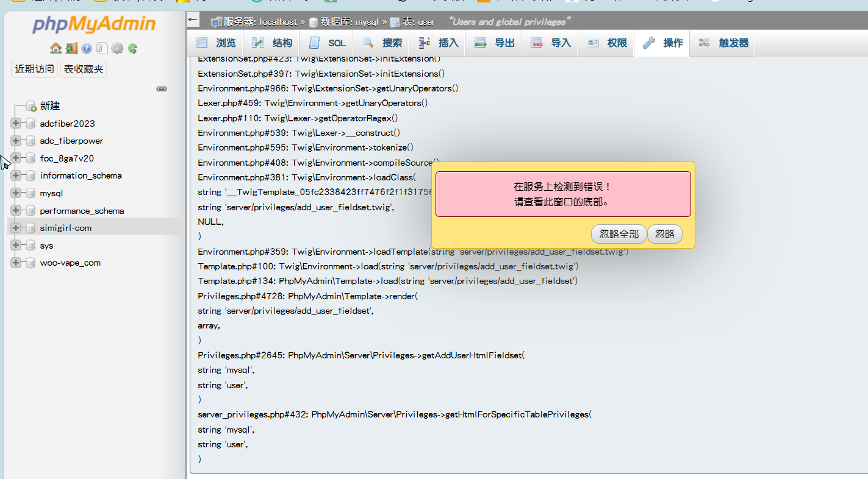Click trace line Template.php#134 load

point(388,281)
